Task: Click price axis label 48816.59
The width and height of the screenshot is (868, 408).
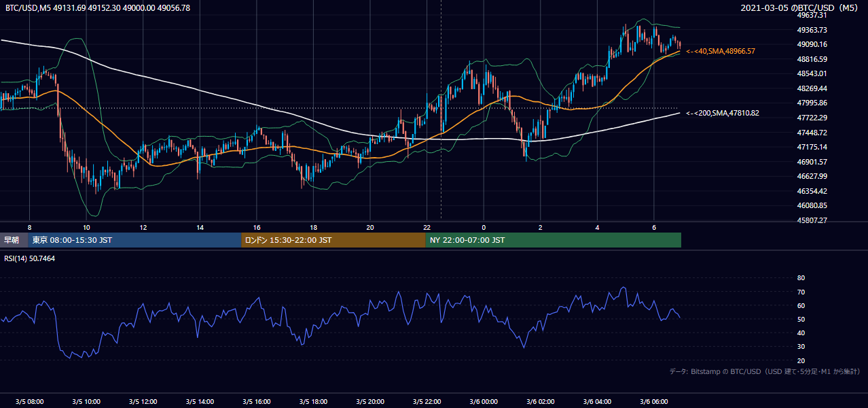Action: point(812,59)
